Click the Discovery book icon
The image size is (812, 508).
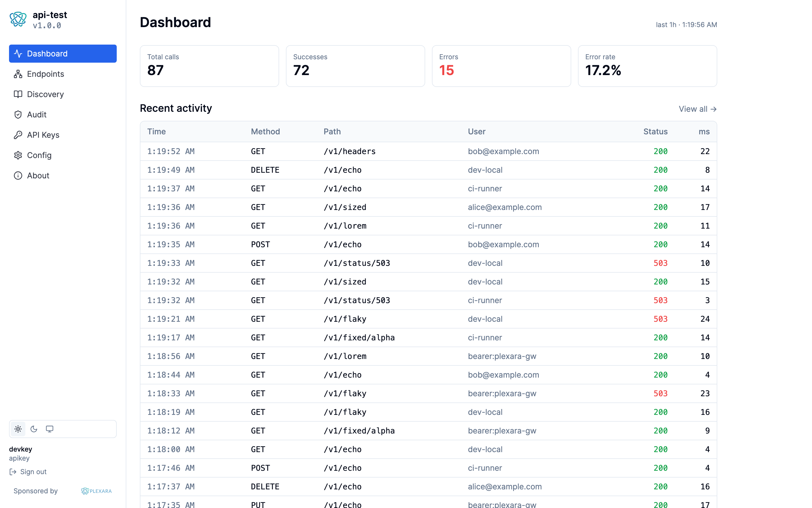tap(18, 94)
